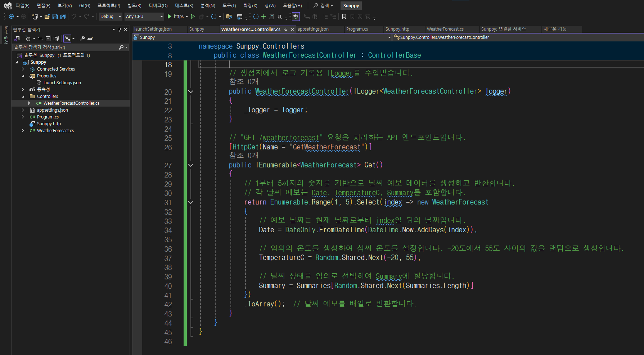Click Collapse All icon in Solution Explorer
This screenshot has height=355, width=644.
point(48,39)
